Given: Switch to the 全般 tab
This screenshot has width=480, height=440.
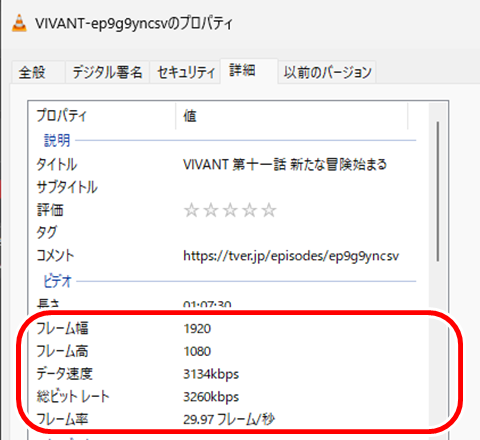Looking at the screenshot, I should (x=38, y=72).
